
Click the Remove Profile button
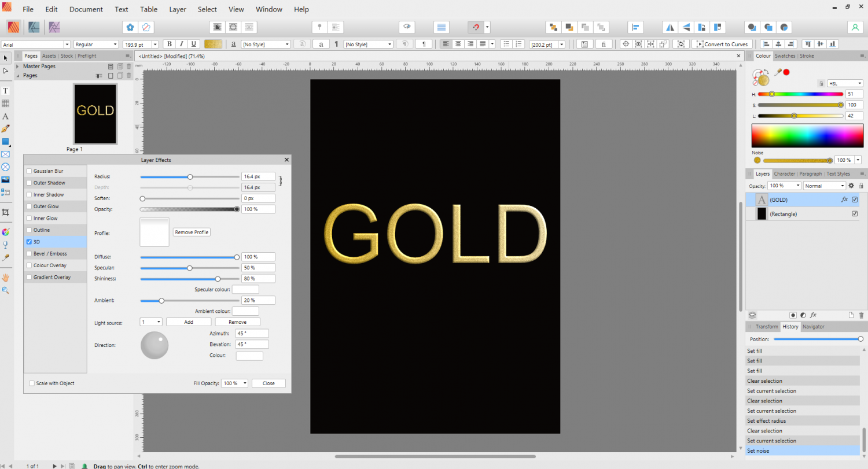click(x=191, y=232)
